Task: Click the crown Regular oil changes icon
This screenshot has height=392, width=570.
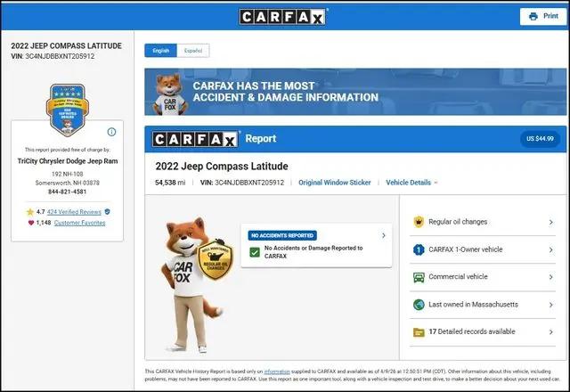Action: click(419, 222)
